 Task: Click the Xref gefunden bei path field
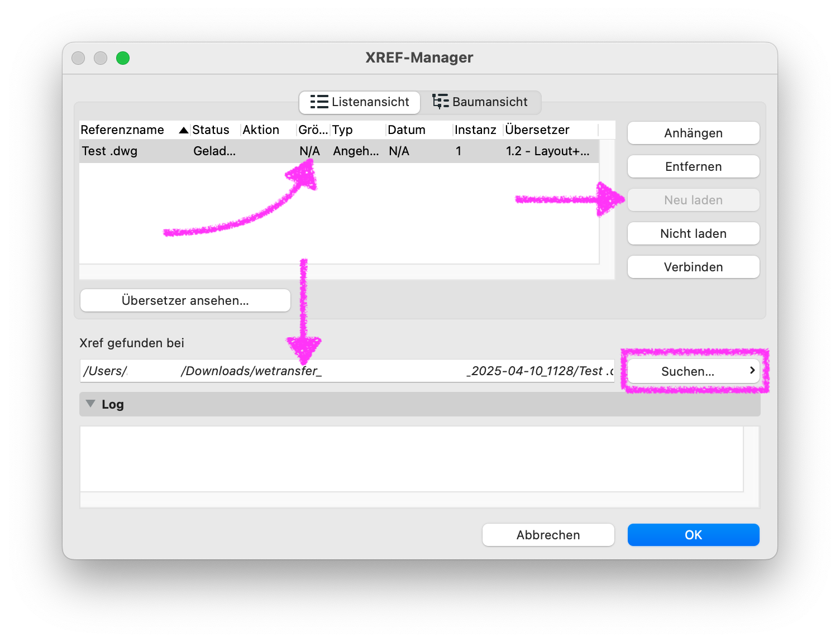[347, 371]
